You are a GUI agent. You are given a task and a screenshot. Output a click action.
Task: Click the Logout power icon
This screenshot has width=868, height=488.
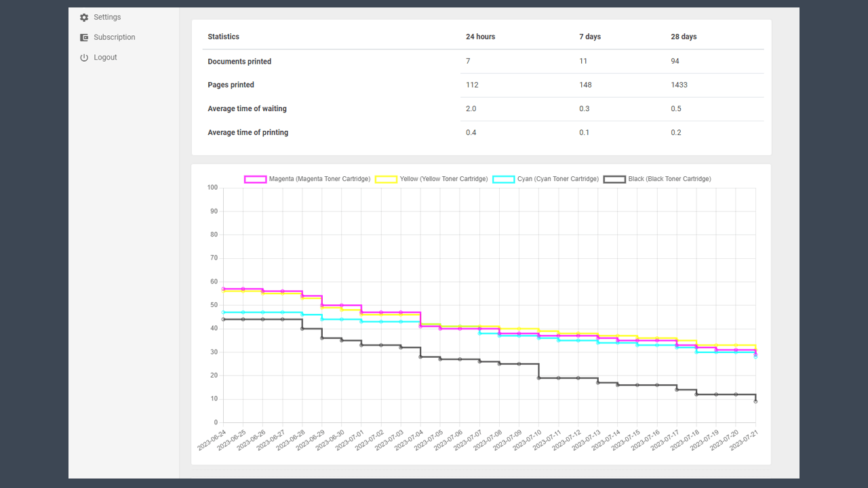84,58
